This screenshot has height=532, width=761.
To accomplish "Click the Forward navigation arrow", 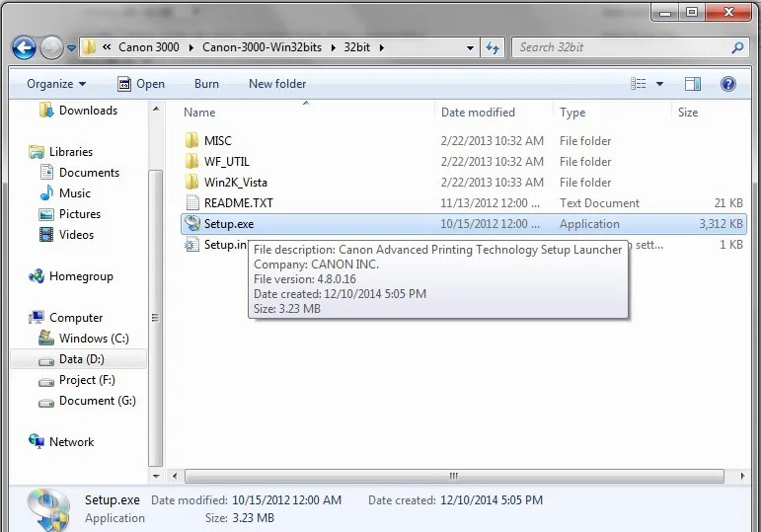I will (x=51, y=47).
